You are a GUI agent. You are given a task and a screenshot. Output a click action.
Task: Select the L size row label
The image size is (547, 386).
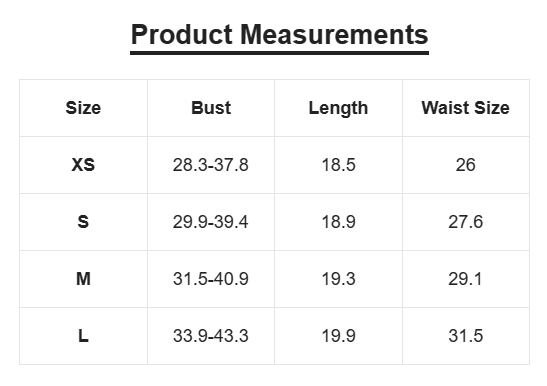(x=83, y=336)
